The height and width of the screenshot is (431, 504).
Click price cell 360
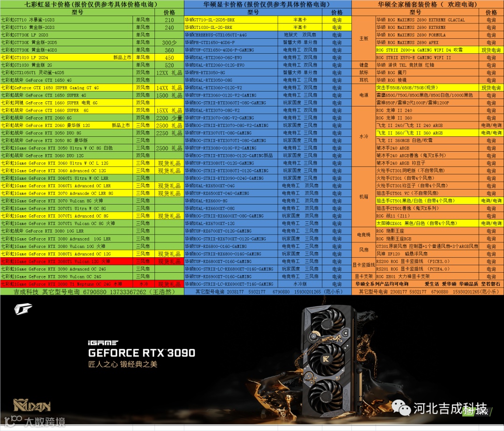(x=169, y=50)
